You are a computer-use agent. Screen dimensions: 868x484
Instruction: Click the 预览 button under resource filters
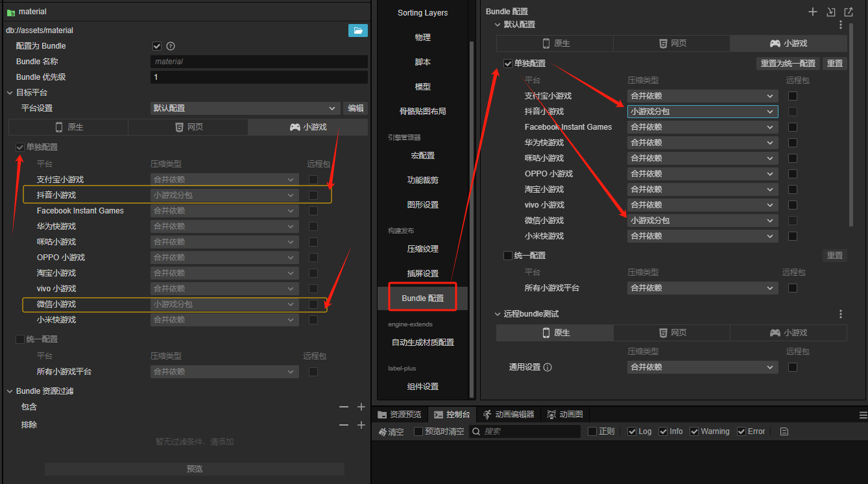[195, 469]
